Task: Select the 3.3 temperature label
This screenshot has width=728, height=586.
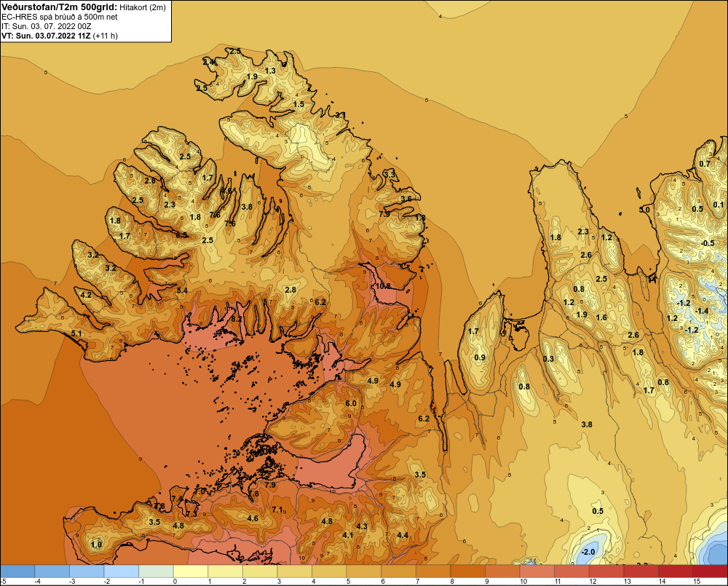Action: click(389, 175)
